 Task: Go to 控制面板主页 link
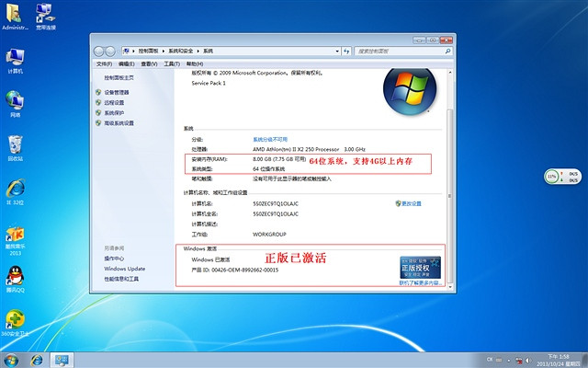[119, 77]
